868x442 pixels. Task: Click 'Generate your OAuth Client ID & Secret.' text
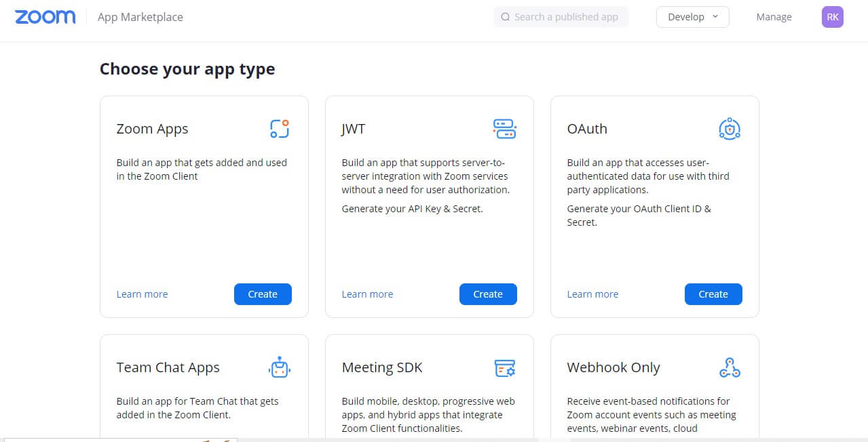coord(639,216)
